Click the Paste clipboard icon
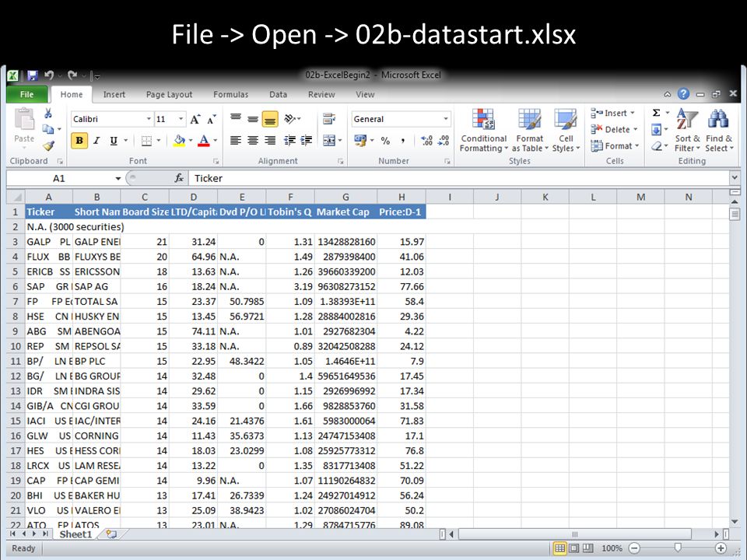747x560 pixels. [24, 118]
